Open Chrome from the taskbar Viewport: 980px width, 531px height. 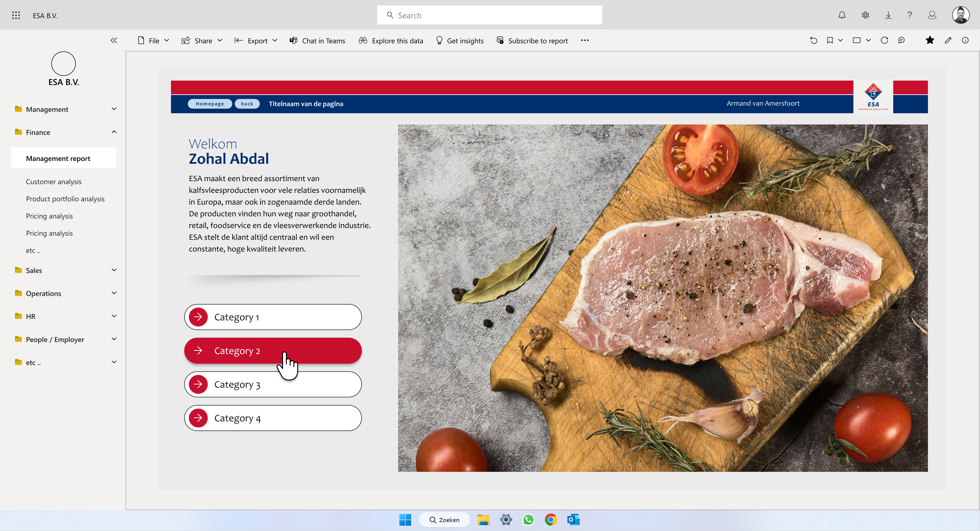(550, 520)
